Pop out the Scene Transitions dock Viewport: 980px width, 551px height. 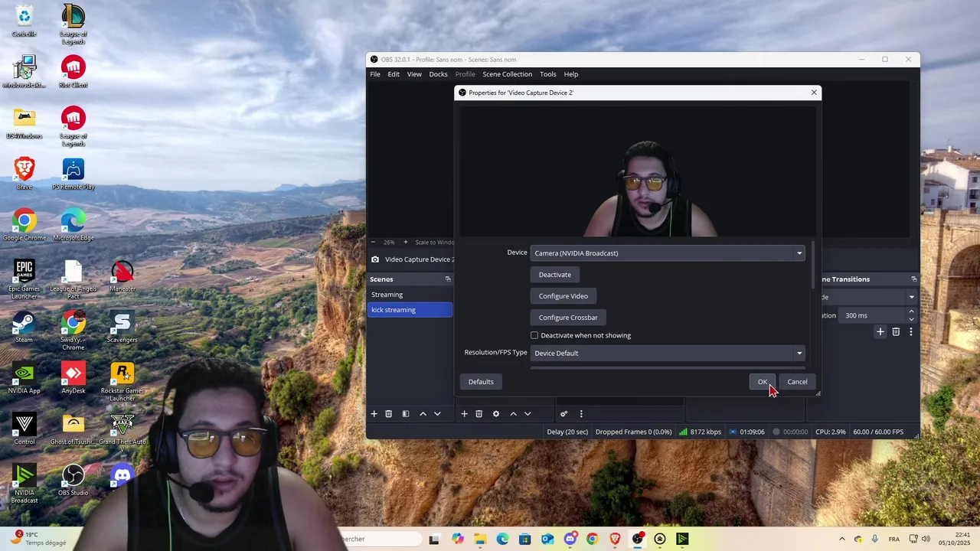(913, 279)
